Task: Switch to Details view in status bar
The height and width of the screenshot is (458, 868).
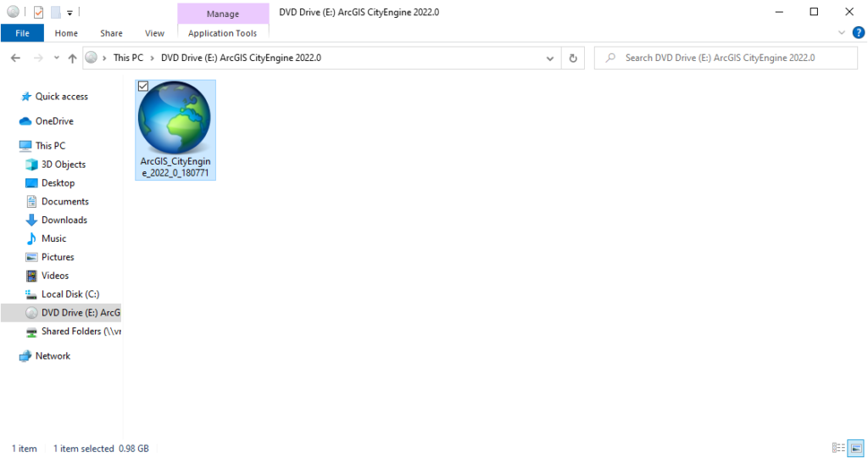Action: (838, 448)
